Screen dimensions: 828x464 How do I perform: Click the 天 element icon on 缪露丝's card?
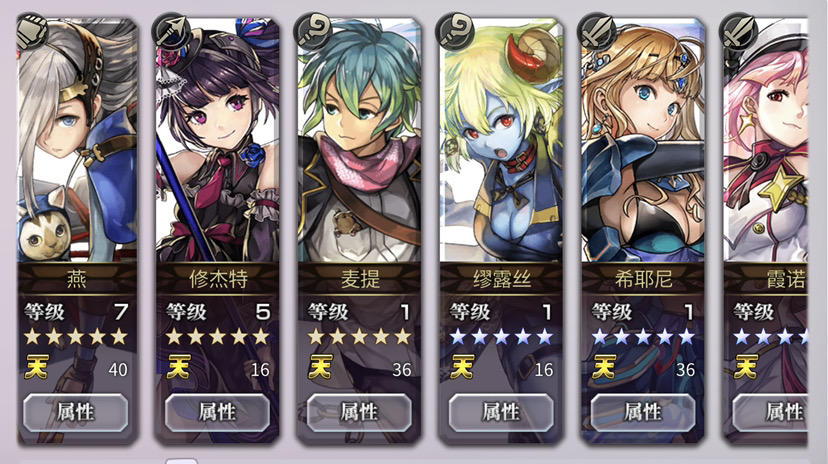tap(462, 366)
